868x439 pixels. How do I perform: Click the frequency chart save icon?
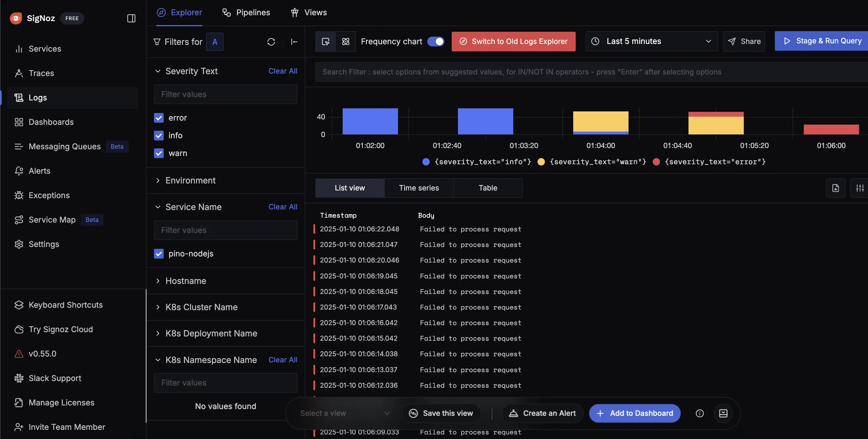tap(836, 187)
